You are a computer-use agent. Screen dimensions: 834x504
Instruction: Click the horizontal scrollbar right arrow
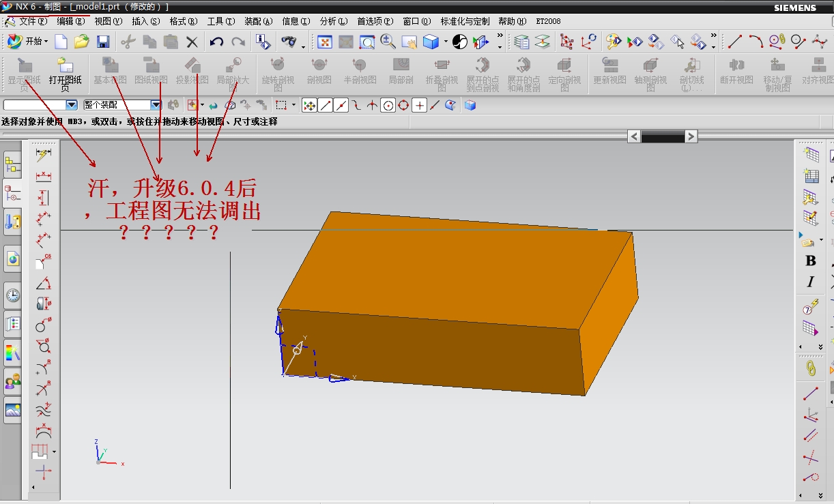(x=691, y=136)
